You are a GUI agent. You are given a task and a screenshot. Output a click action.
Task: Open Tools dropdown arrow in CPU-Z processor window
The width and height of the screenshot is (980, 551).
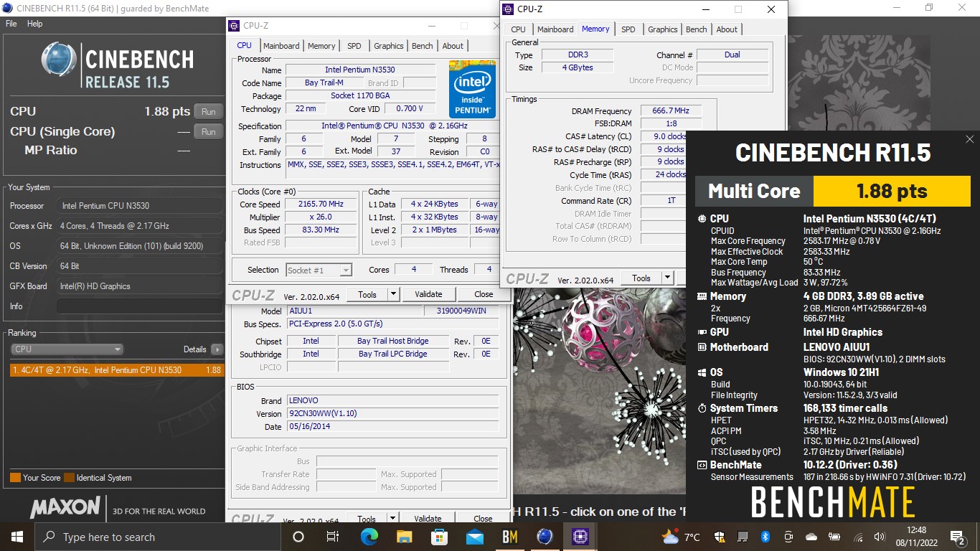393,294
